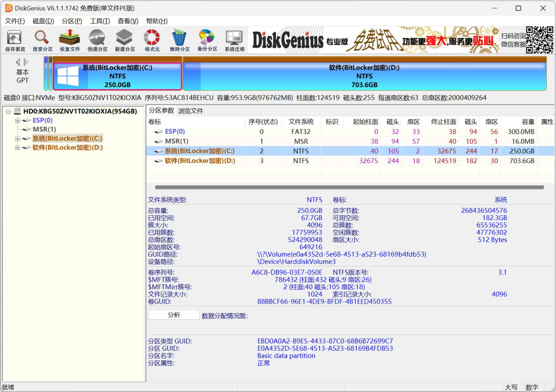This screenshot has height=392, width=556.
Task: Expand the ESP(0) tree node
Action: point(18,120)
